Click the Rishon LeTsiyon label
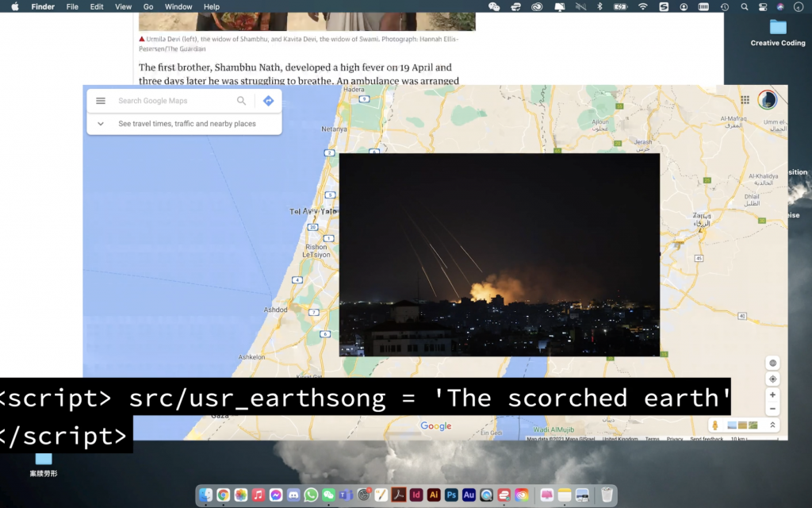Screen dimensions: 812x508 pos(316,251)
